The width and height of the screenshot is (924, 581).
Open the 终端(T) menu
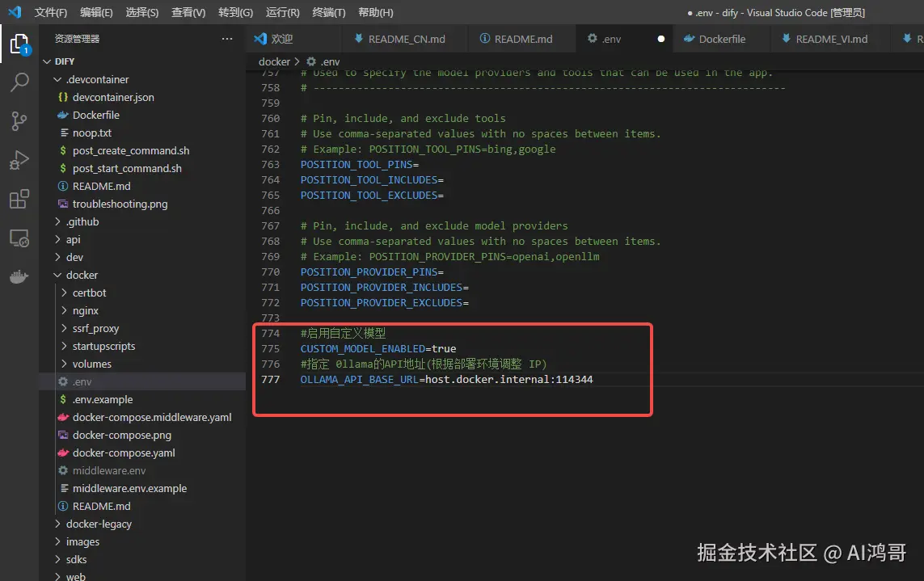coord(328,12)
